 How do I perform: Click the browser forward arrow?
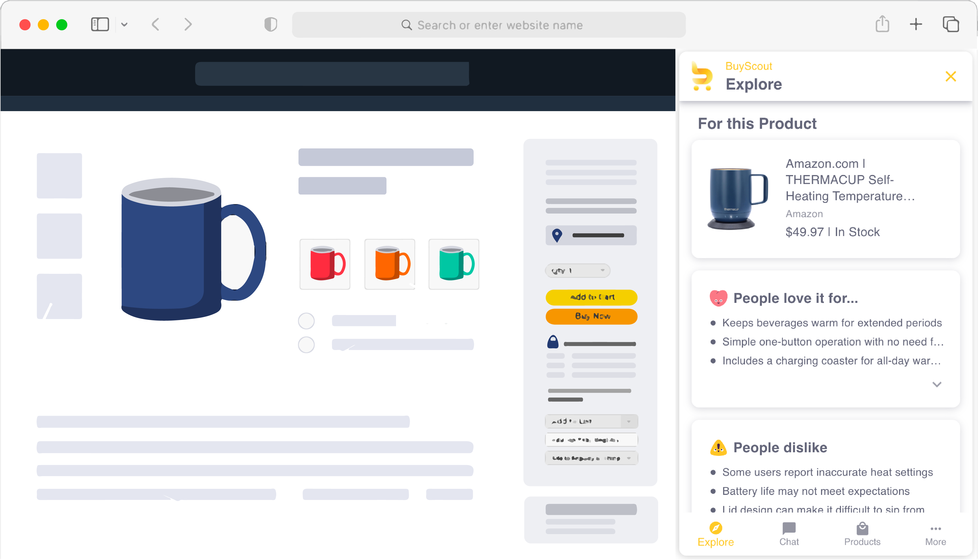coord(188,25)
